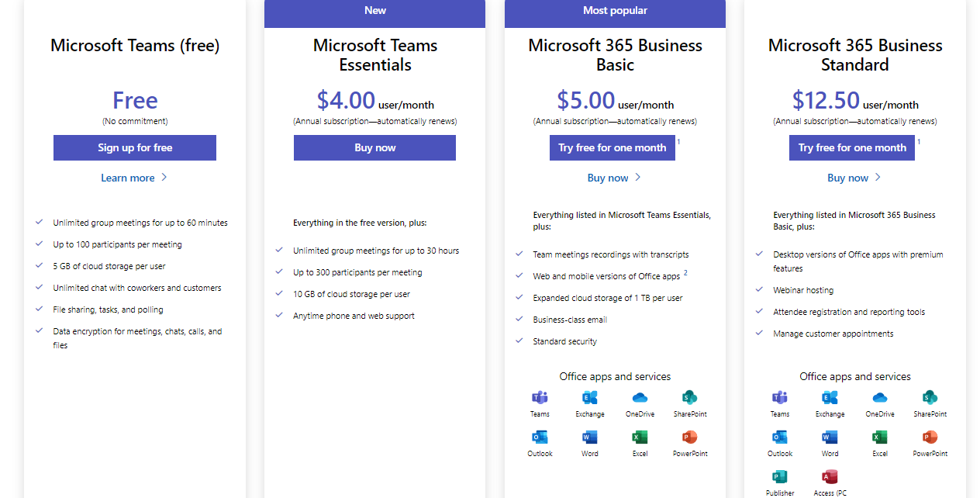Open footnote 2 beside Office apps versions
The image size is (980, 498).
[x=685, y=273]
